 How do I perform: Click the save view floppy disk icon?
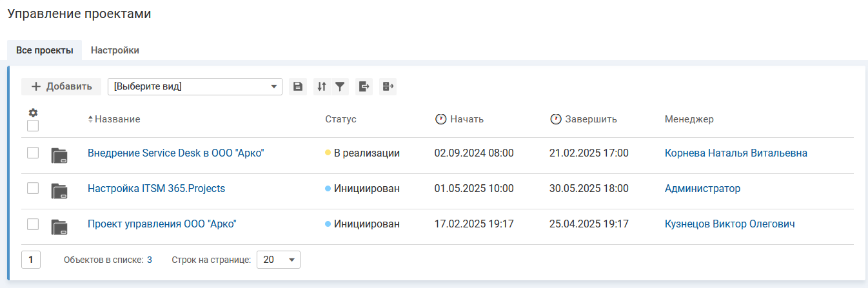[x=297, y=86]
